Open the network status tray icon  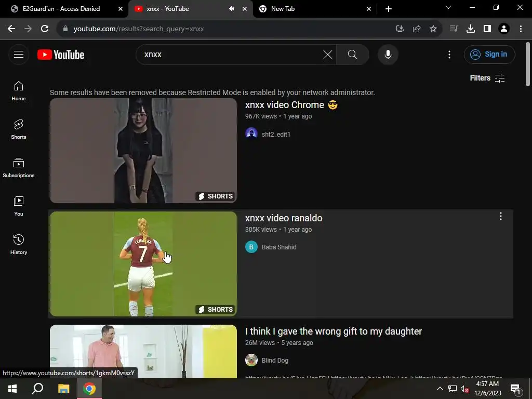453,389
